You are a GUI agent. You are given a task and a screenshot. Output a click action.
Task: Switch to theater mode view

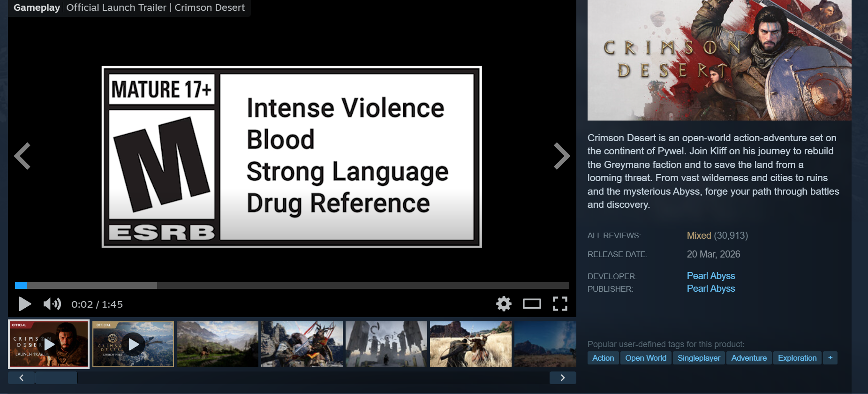(x=532, y=304)
